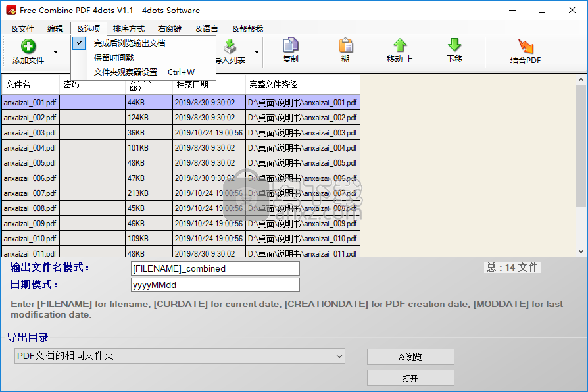Screen dimensions: 588x392
Task: Select the file anxaizai_004.pdf
Action: pyautogui.click(x=30, y=148)
